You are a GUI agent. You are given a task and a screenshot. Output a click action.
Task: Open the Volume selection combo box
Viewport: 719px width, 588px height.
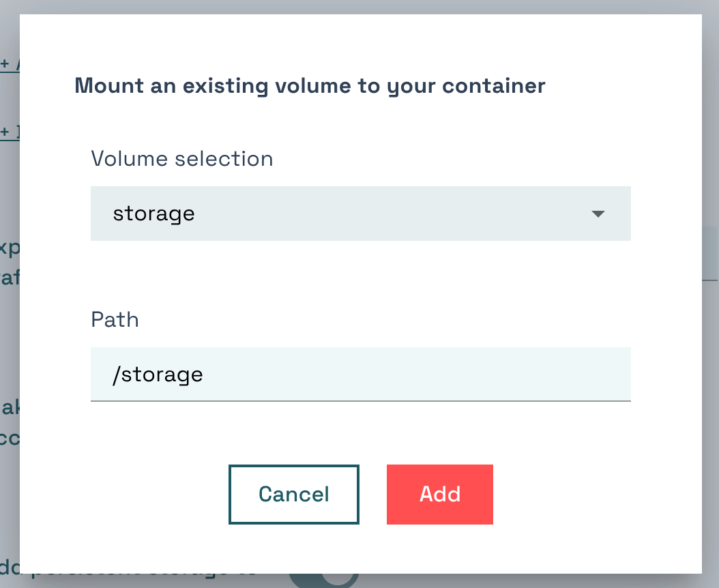click(x=360, y=214)
